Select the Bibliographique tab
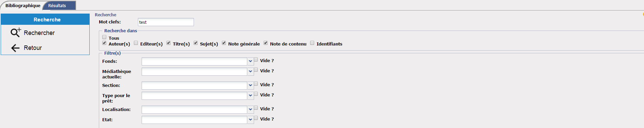Screen dimensions: 644x128 click(23, 5)
